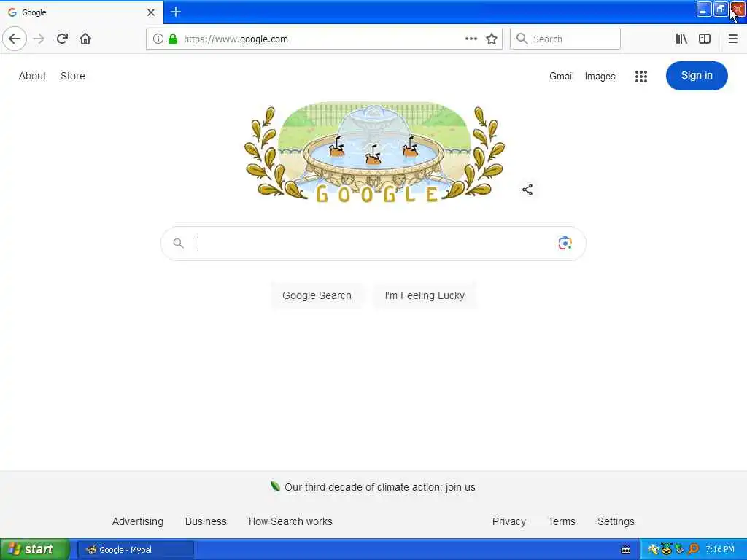The image size is (747, 560).
Task: Go back using the browser back arrow
Action: (x=15, y=39)
